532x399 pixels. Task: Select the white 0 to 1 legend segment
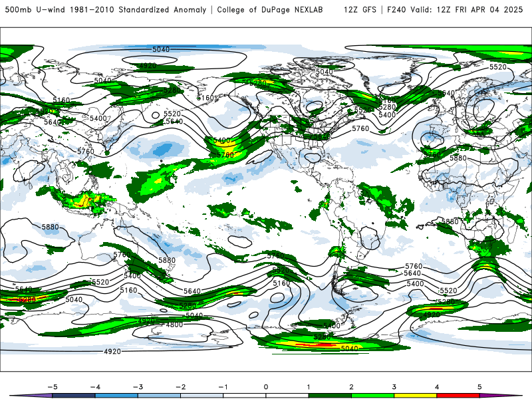(x=288, y=396)
